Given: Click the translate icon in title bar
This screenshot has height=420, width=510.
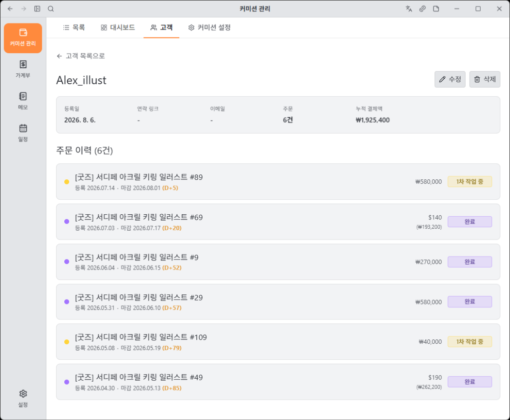Looking at the screenshot, I should (409, 9).
